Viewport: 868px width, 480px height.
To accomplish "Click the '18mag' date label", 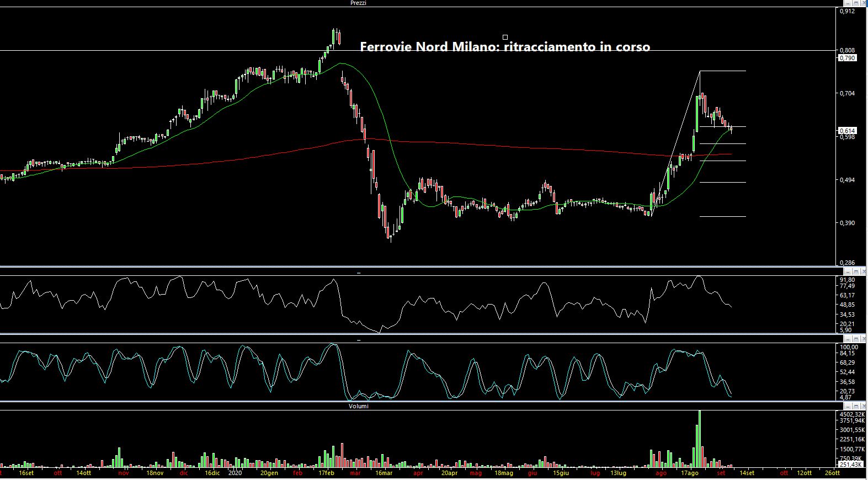I will [504, 473].
